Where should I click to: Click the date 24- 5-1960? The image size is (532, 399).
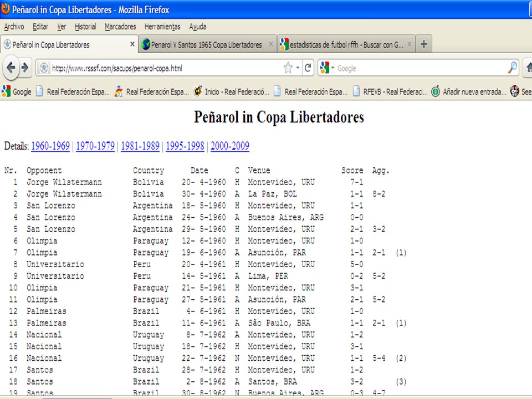point(203,217)
